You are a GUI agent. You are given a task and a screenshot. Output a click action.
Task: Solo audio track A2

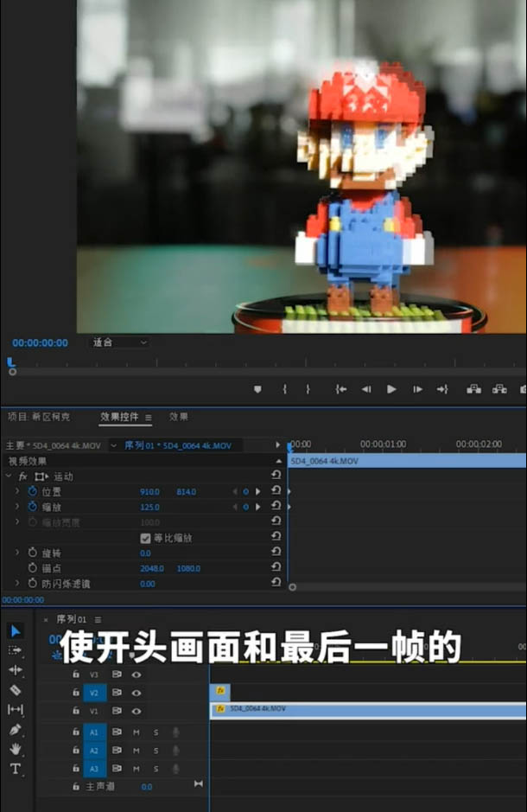pyautogui.click(x=156, y=751)
